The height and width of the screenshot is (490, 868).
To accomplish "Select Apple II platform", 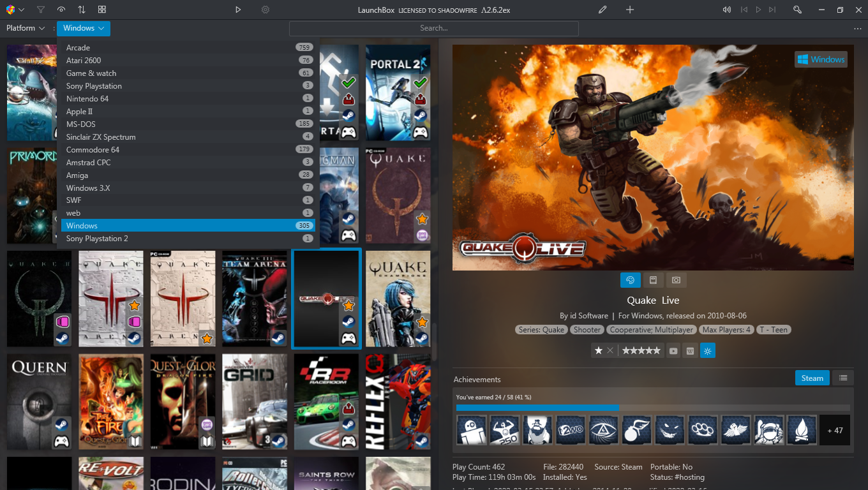I will pos(188,112).
